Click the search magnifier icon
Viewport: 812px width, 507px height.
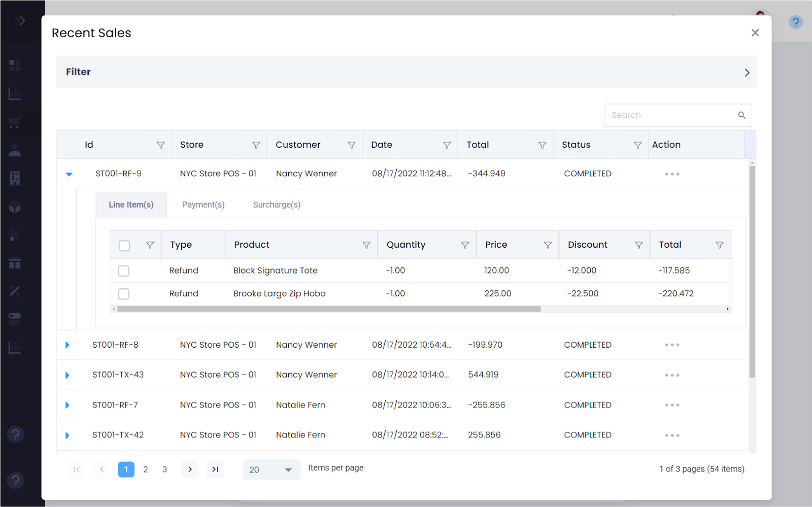click(x=741, y=115)
